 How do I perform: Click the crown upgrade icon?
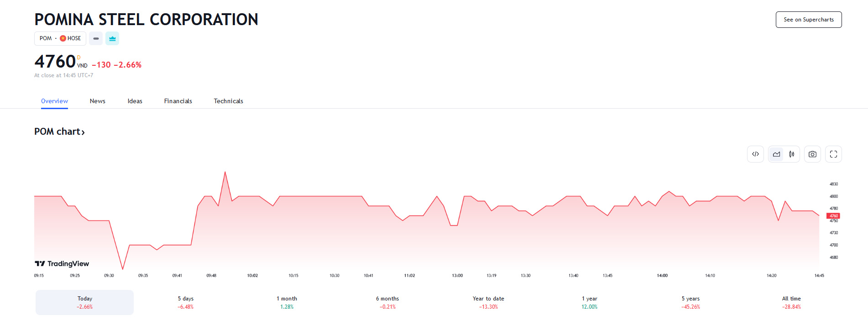tap(112, 38)
